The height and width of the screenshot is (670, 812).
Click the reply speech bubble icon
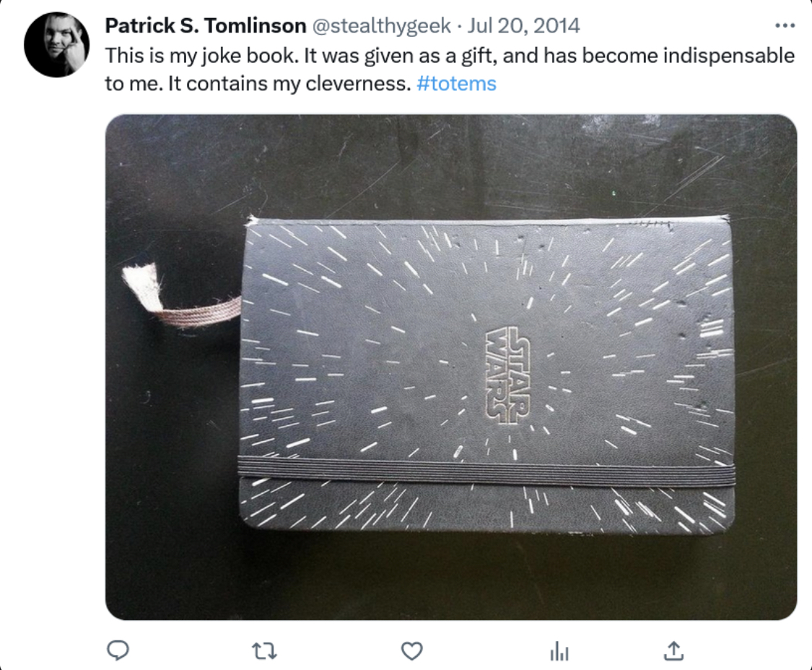pos(118,651)
